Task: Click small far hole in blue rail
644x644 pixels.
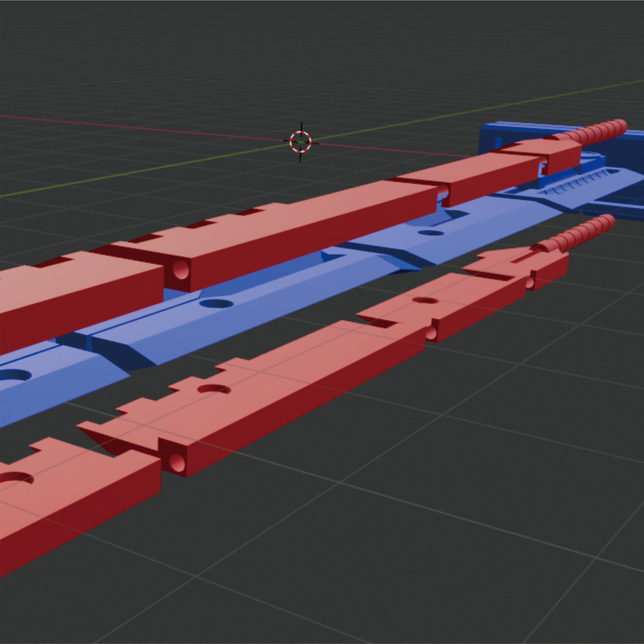Action: [432, 233]
